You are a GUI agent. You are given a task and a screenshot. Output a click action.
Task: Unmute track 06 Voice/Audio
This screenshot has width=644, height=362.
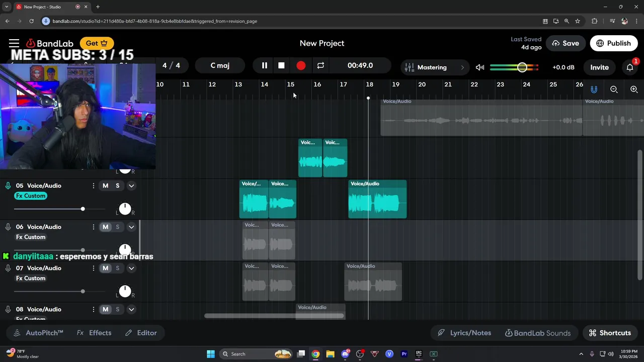click(105, 227)
